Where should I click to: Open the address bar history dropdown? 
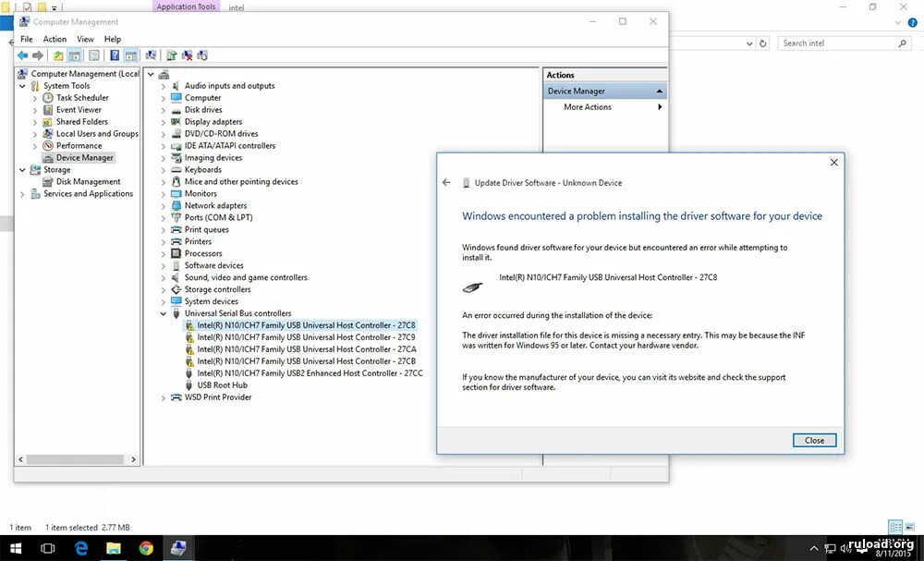tap(749, 43)
